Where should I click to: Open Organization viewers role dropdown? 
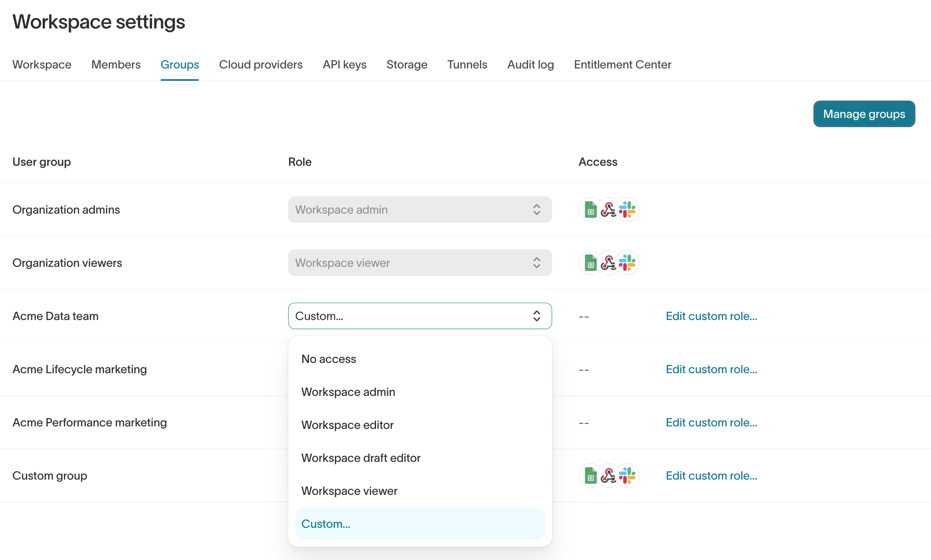(x=420, y=263)
